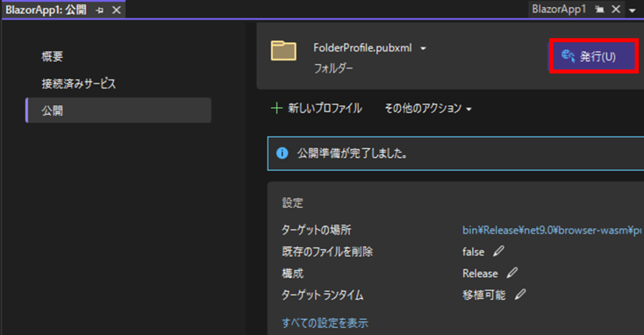Edit the ターゲット ランタイム 移植可能 value
Screen dimensions: 644x335
coord(520,295)
